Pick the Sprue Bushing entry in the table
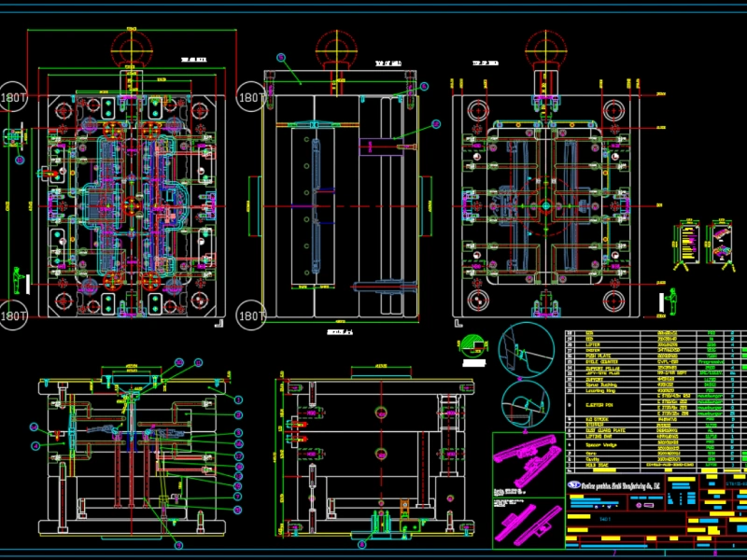747x560 pixels. click(x=599, y=385)
